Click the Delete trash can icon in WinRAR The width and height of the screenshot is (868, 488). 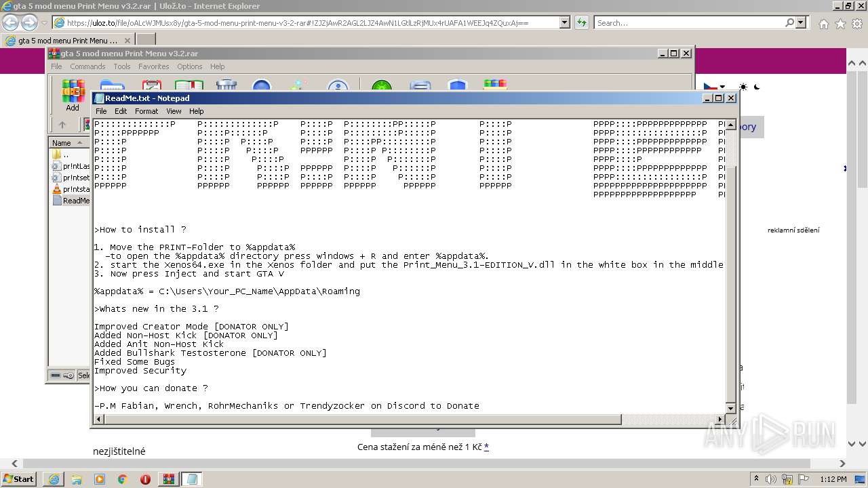tap(226, 85)
